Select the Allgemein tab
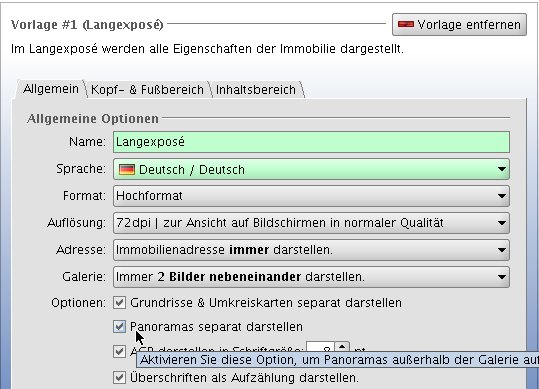 51,89
